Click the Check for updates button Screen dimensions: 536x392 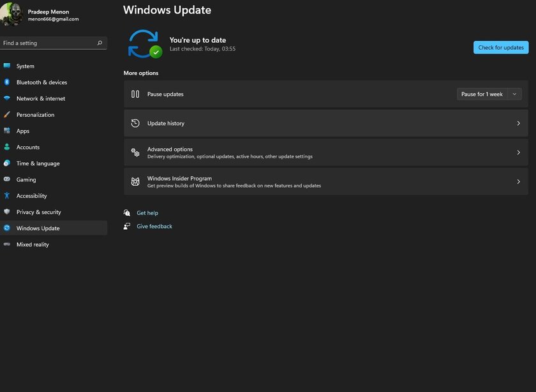click(x=501, y=47)
